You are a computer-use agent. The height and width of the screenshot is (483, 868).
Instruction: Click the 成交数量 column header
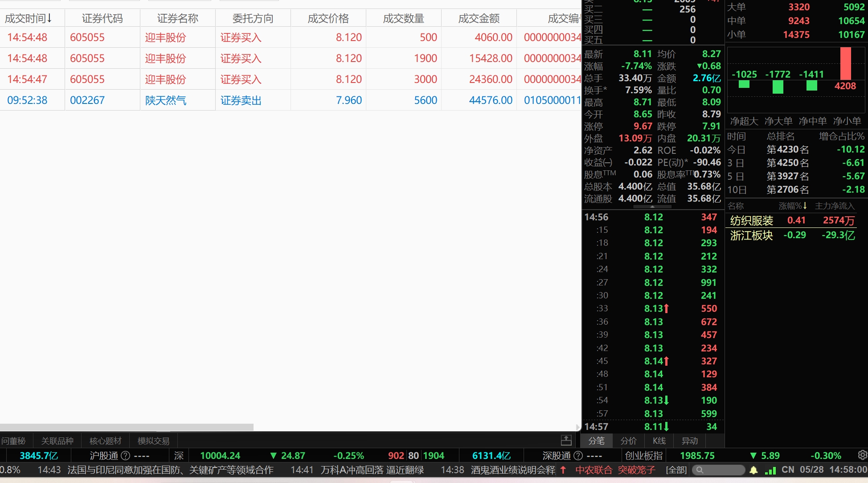click(404, 18)
